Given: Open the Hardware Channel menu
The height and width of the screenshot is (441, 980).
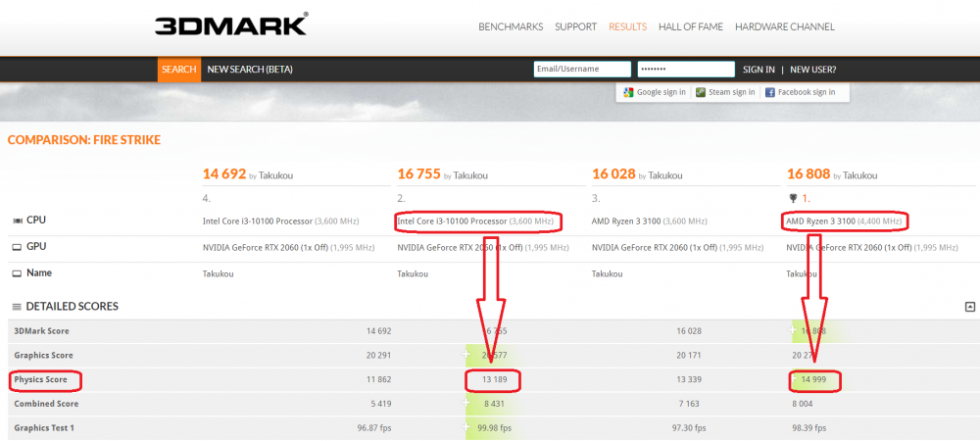Looking at the screenshot, I should pos(784,26).
